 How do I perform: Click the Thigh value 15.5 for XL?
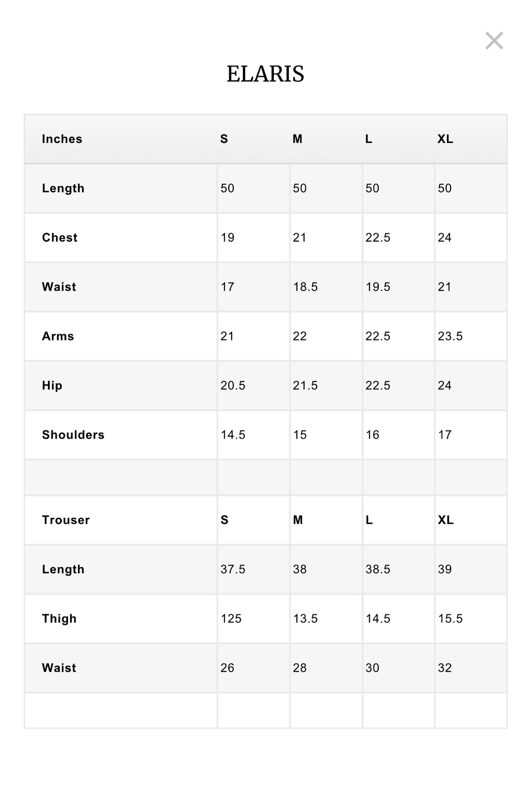click(x=450, y=619)
